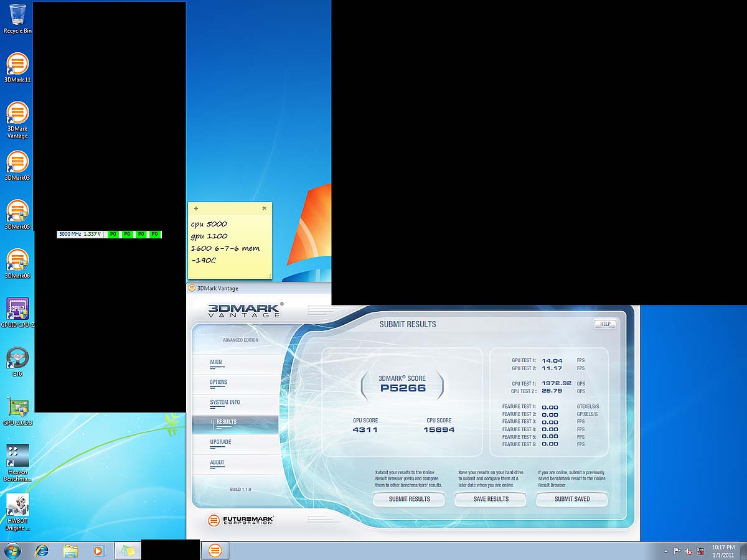The width and height of the screenshot is (747, 560).
Task: Open the network tray icon
Action: (x=700, y=551)
